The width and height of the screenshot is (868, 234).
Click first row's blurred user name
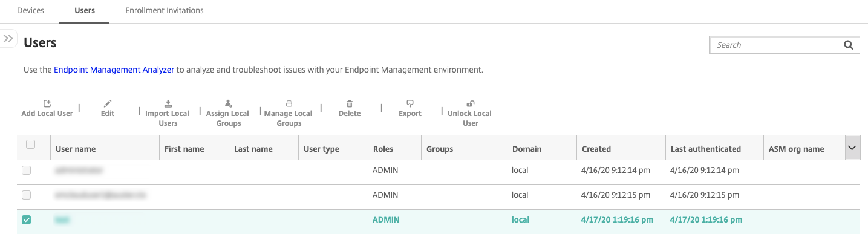coord(79,171)
